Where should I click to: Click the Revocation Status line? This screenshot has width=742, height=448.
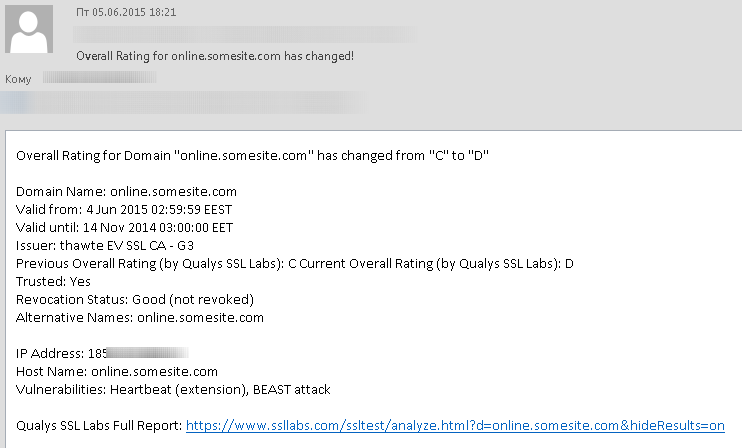pos(135,299)
